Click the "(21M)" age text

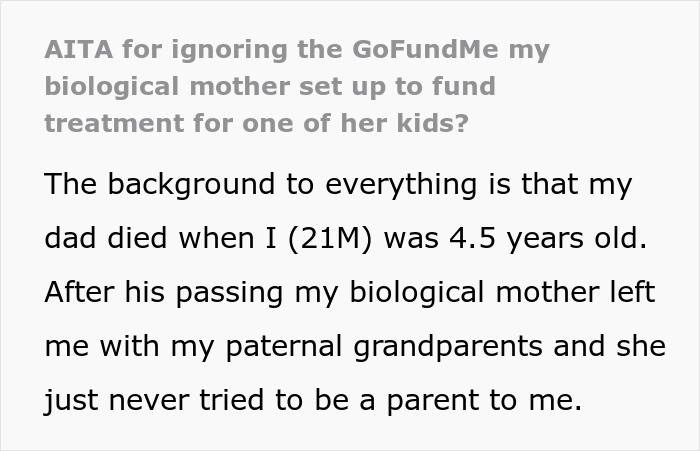(x=330, y=238)
